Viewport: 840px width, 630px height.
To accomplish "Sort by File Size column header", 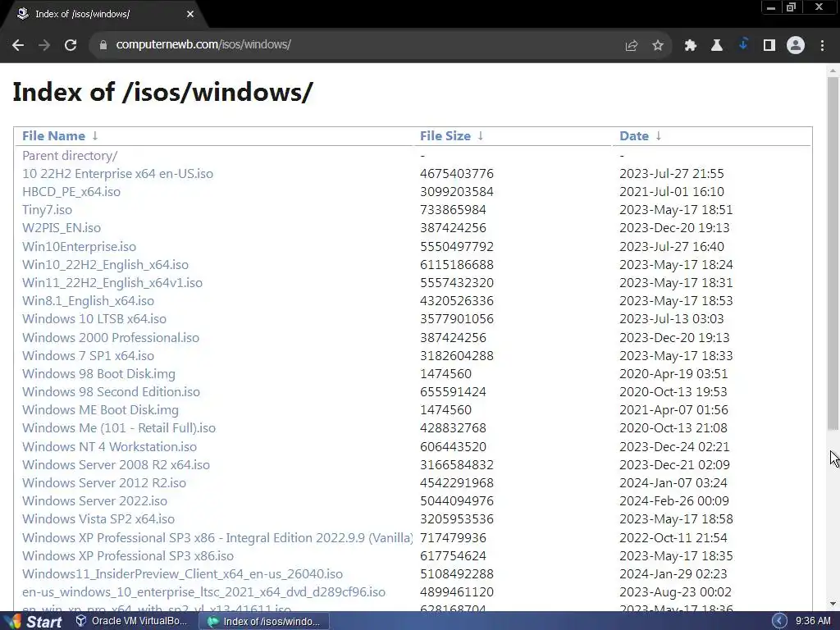I will click(445, 136).
